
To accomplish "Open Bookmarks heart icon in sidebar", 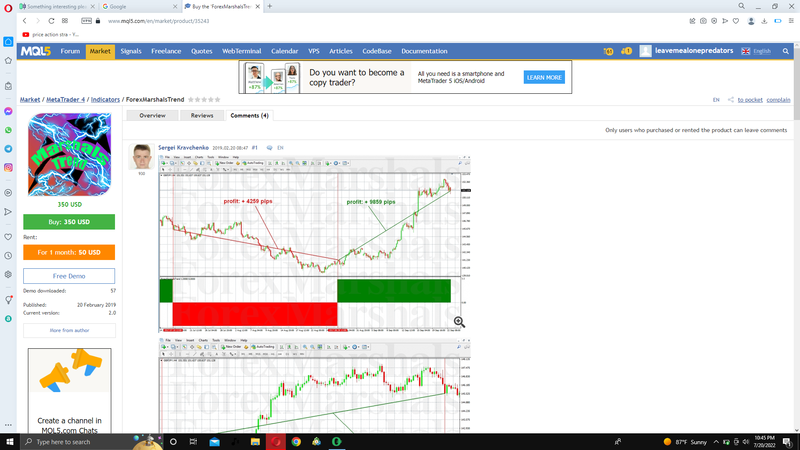I will [8, 237].
